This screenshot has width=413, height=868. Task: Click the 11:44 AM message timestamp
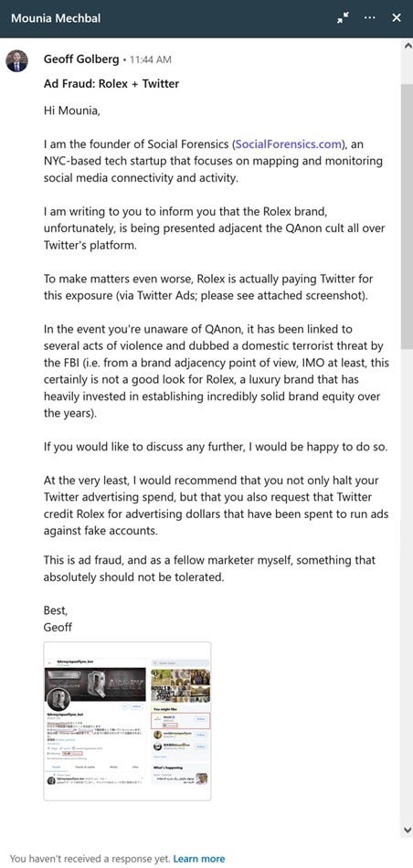pyautogui.click(x=150, y=59)
